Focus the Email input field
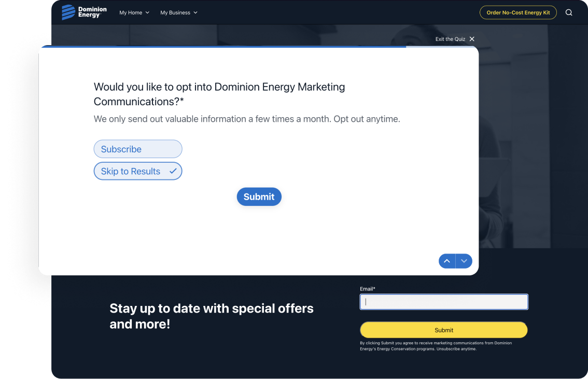This screenshot has height=379, width=588. 444,302
